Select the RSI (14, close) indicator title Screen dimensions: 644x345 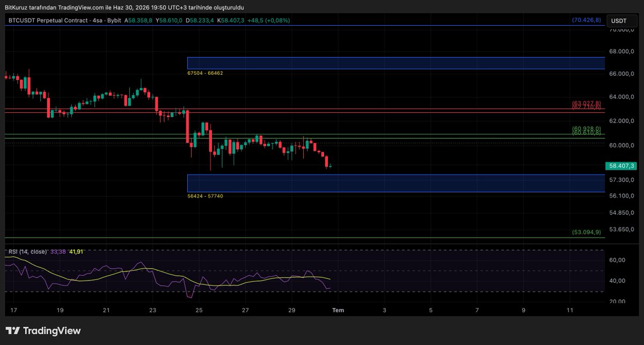(27, 251)
